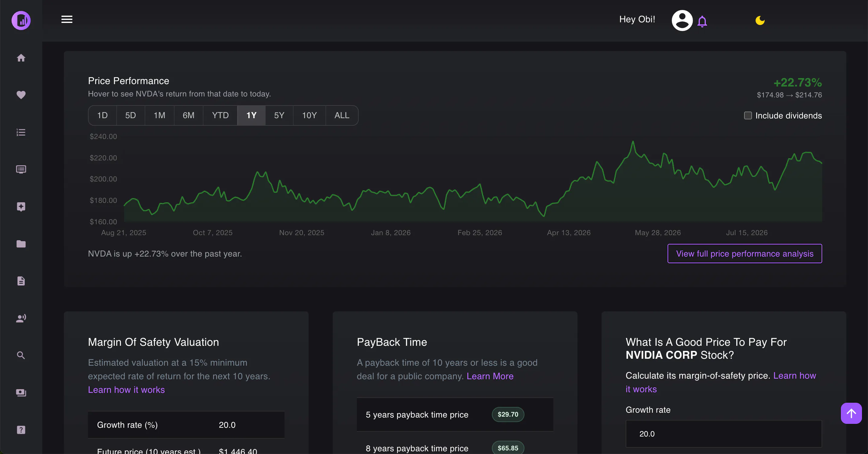The width and height of the screenshot is (868, 454).
Task: Click NVDA is up +22.73% summary text
Action: click(x=165, y=254)
